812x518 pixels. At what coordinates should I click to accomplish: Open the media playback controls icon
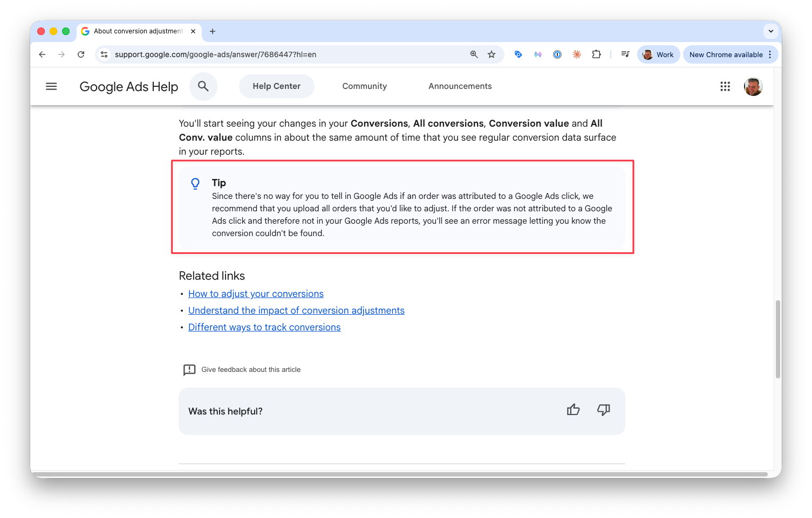625,54
